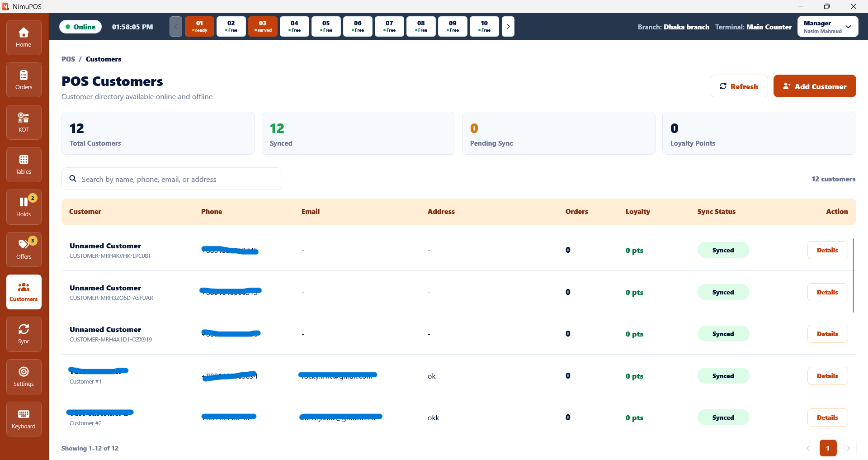The image size is (868, 460).
Task: Open the Settings sidebar icon
Action: [24, 377]
